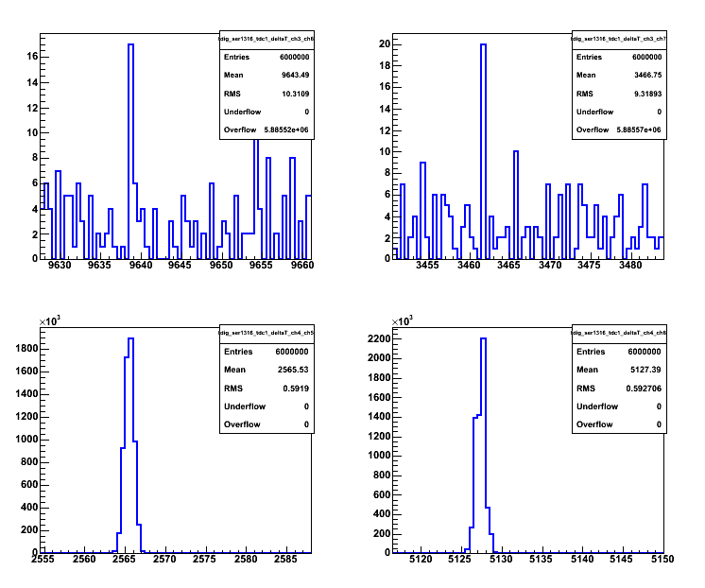Click the Overflow value 5.88557e+06
The height and width of the screenshot is (588, 705).
click(639, 130)
